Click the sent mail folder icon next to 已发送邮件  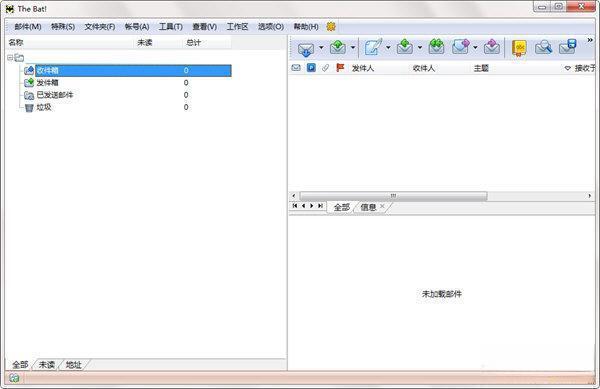pos(29,95)
